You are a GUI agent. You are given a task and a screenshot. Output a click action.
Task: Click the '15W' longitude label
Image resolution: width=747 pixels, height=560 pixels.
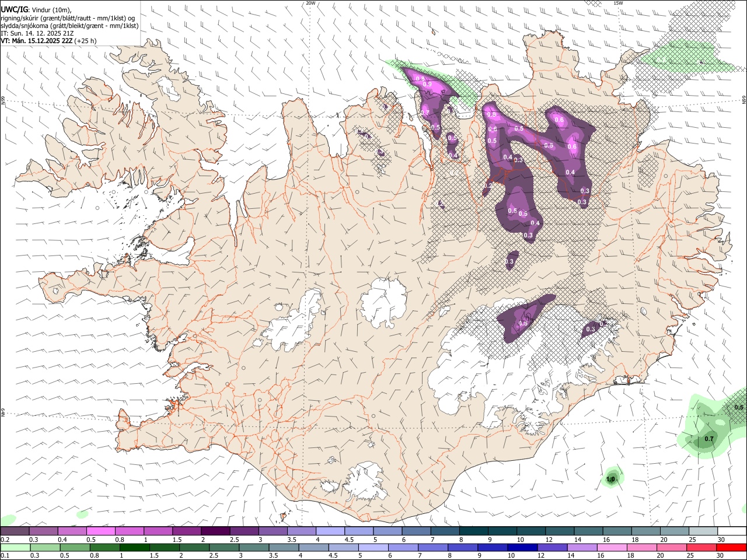(619, 3)
